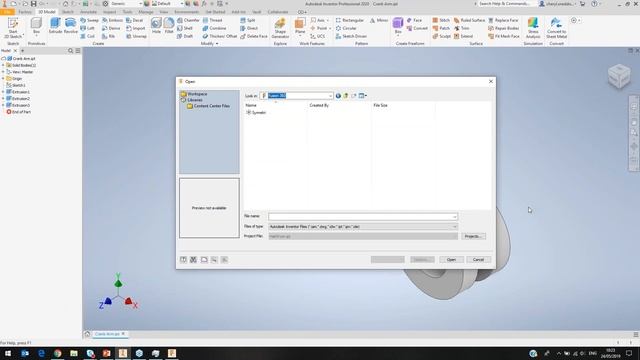Select the Decal tool
The width and height of the screenshot is (640, 360).
pos(135,20)
